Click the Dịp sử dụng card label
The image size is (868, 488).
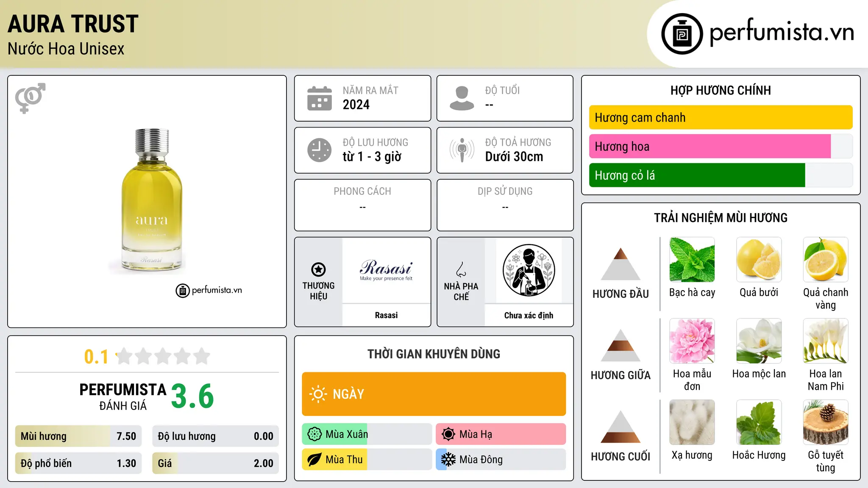[505, 191]
